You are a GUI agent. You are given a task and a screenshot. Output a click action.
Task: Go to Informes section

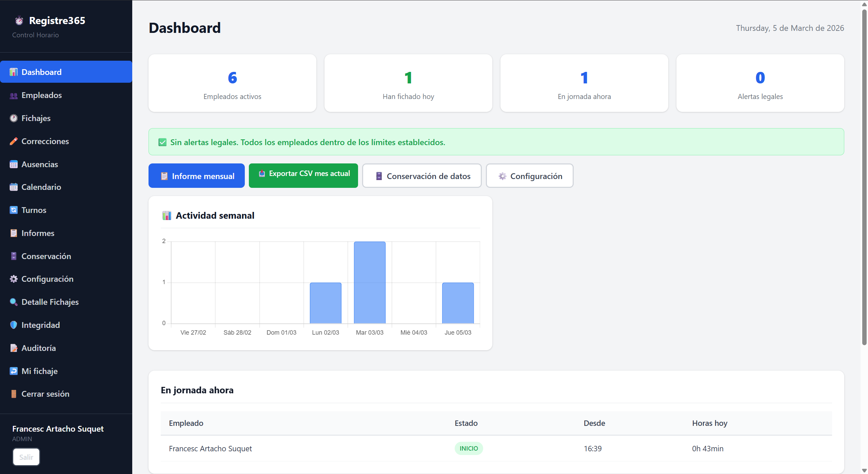click(38, 233)
